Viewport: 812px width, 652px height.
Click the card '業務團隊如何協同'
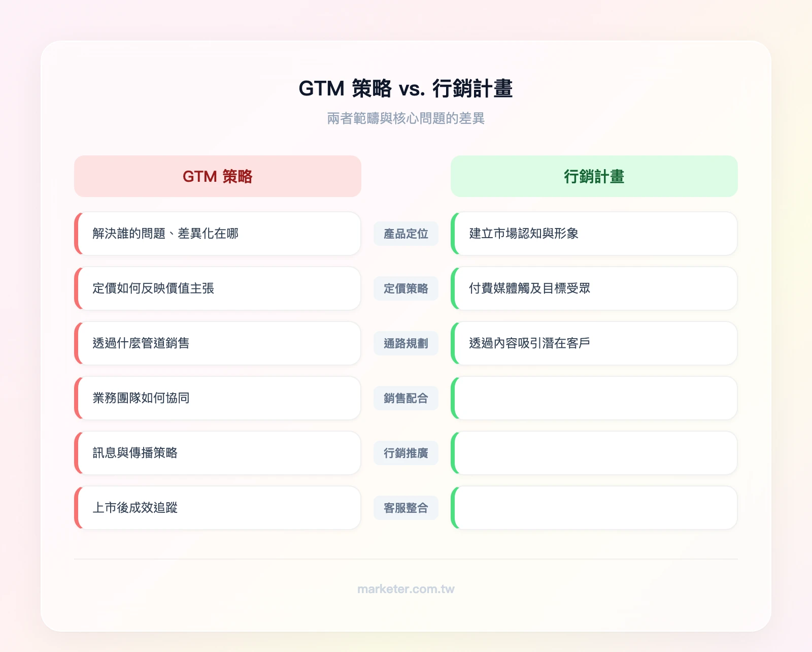(x=218, y=398)
